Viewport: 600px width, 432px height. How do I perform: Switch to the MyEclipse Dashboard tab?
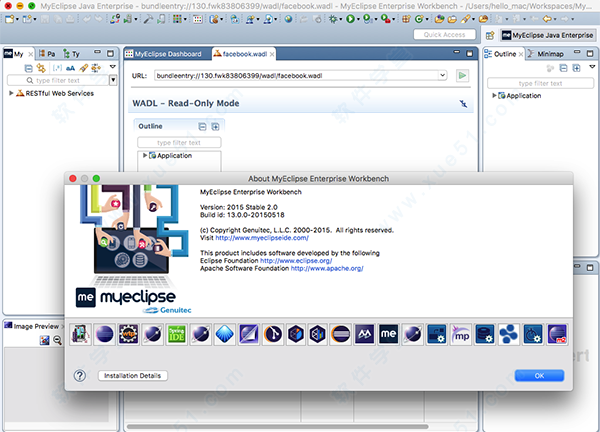click(x=164, y=54)
